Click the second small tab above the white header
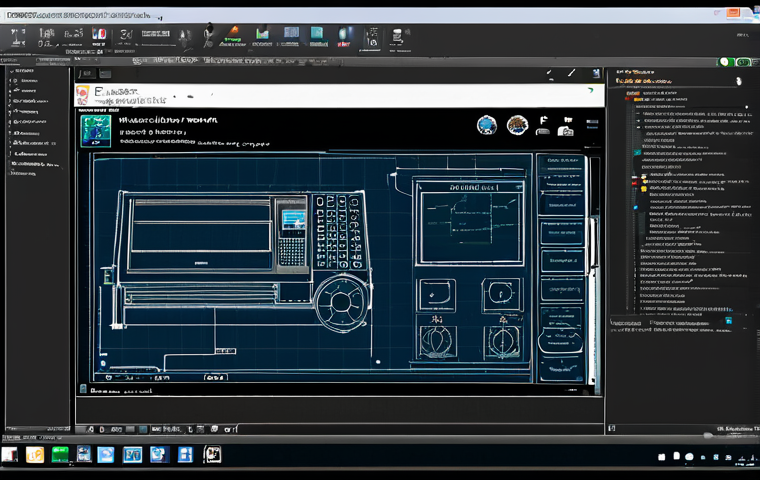The height and width of the screenshot is (480, 760). 105,74
